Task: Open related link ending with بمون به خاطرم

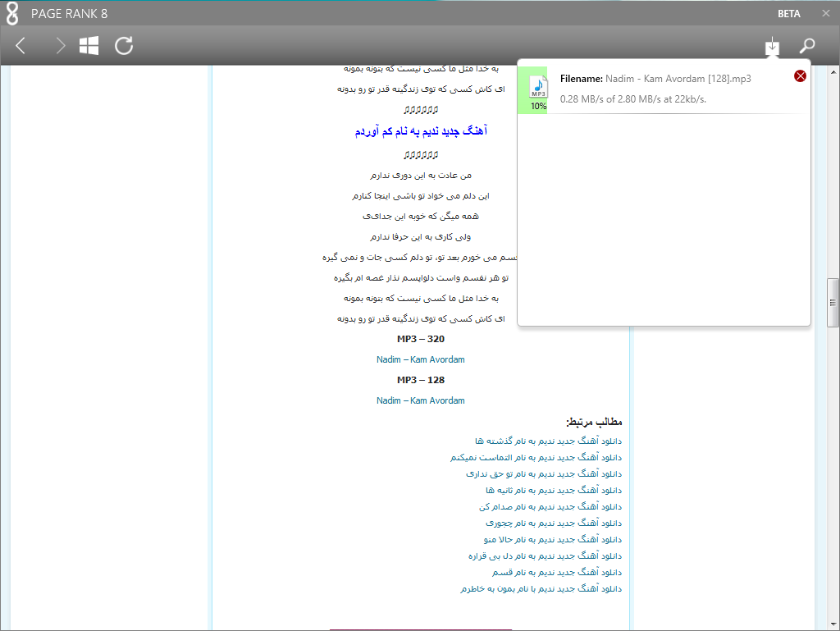Action: tap(541, 588)
